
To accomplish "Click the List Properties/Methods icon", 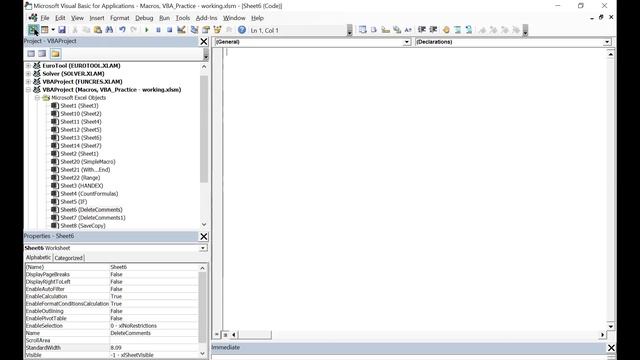I will tap(362, 30).
